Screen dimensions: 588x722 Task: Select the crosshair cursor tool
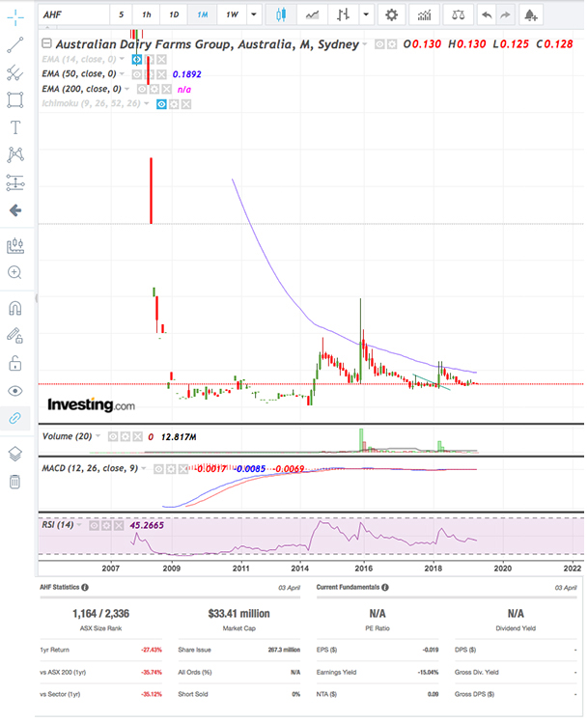15,17
